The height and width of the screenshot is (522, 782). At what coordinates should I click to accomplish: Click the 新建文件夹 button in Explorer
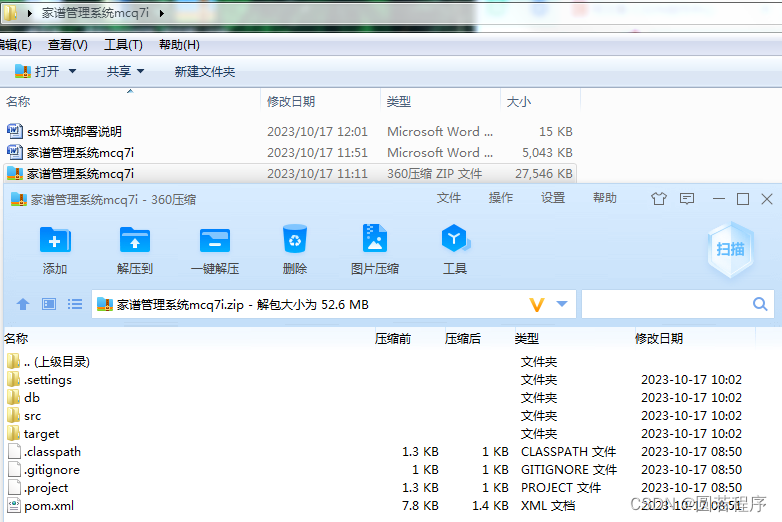click(204, 71)
